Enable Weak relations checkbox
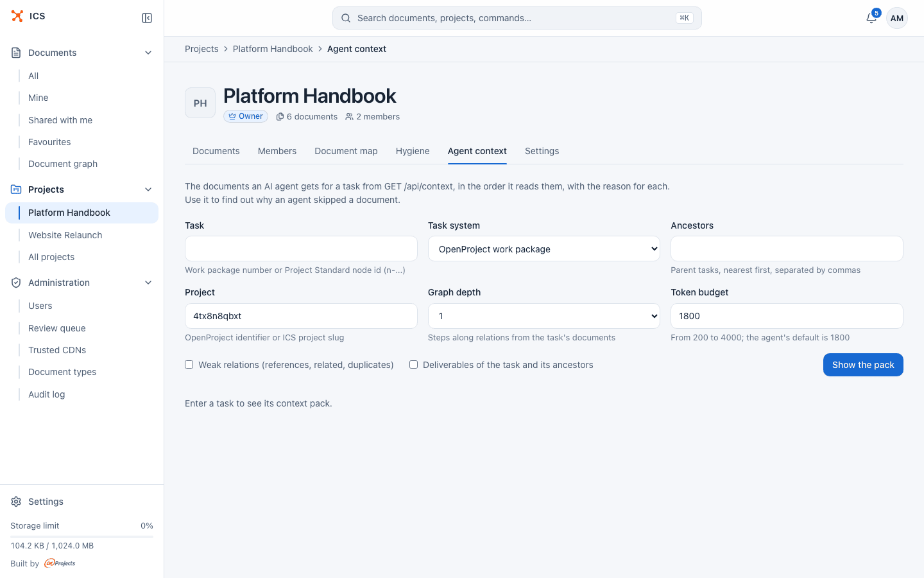The image size is (924, 578). (189, 365)
